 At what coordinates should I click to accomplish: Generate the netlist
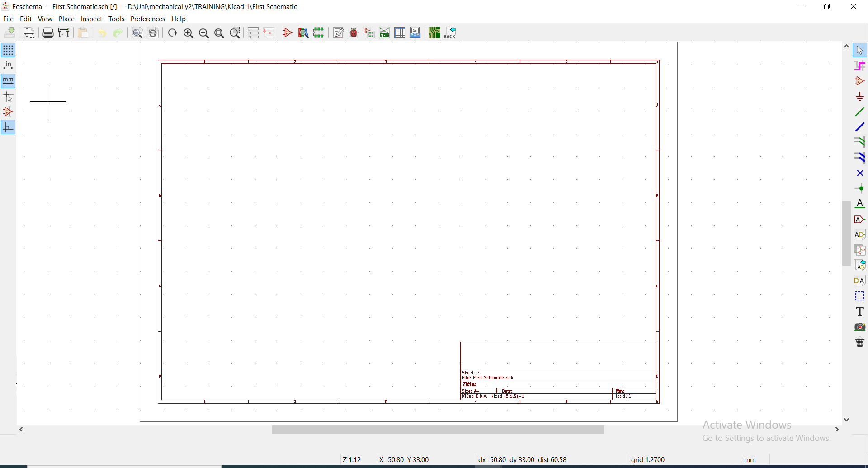tap(385, 33)
